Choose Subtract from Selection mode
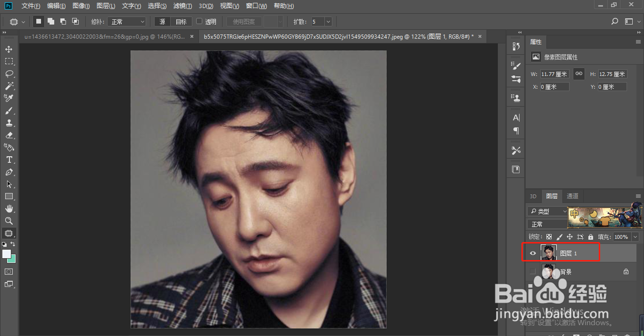Viewport: 644px width, 336px height. tap(63, 21)
